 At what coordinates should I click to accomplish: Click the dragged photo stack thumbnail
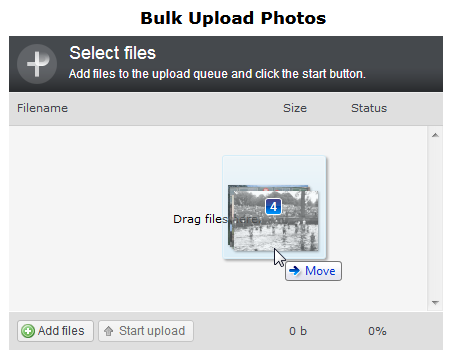[x=273, y=218]
